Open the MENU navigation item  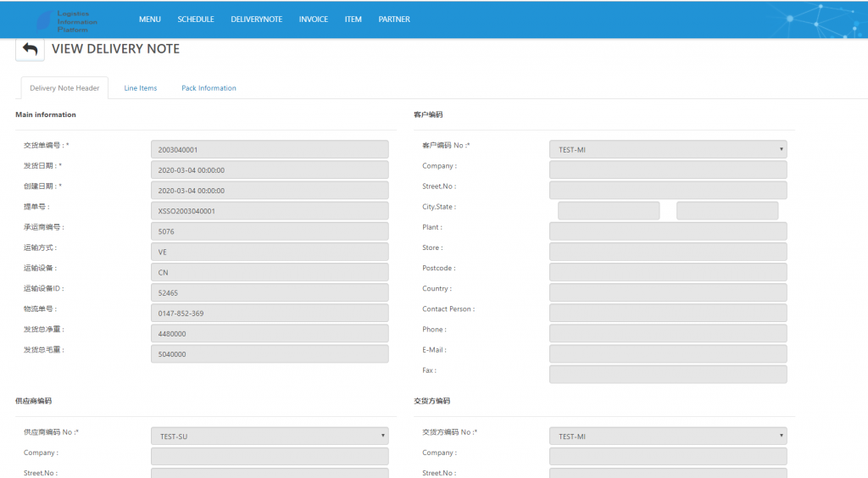pyautogui.click(x=149, y=19)
